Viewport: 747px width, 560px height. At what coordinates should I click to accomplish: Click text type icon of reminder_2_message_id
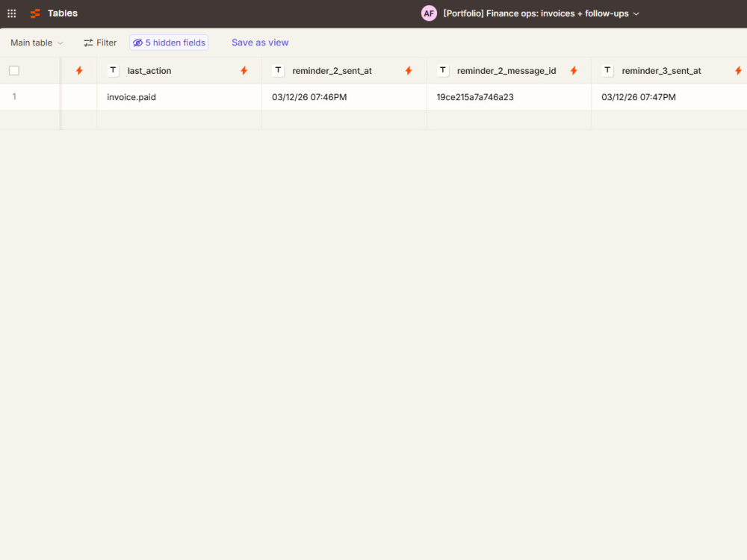click(442, 70)
